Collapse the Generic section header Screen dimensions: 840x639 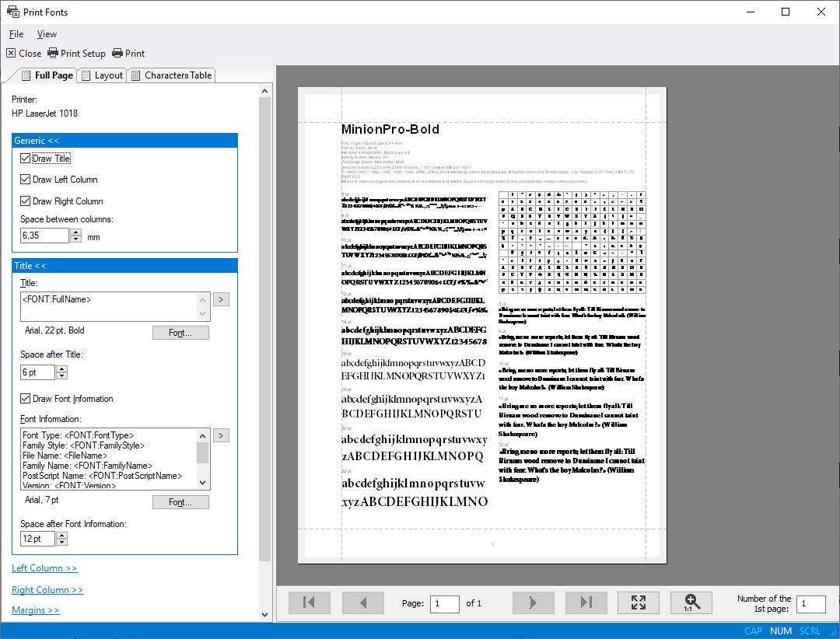point(124,141)
